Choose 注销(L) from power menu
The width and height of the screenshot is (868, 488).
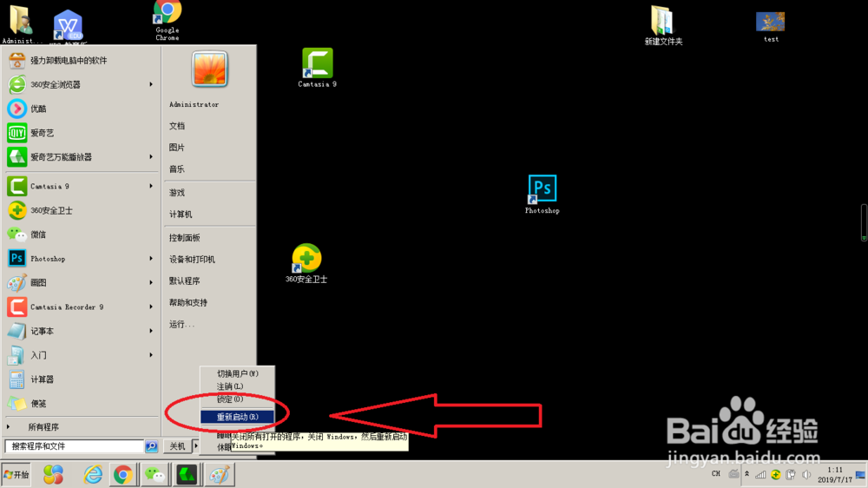pos(237,386)
